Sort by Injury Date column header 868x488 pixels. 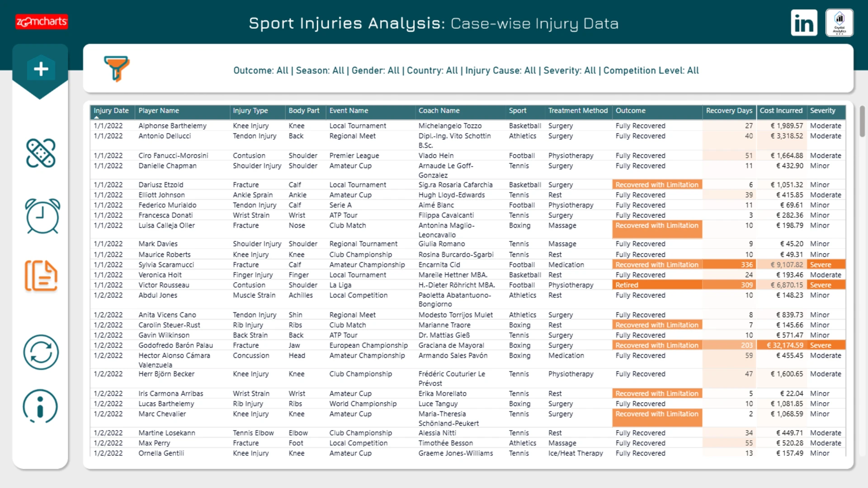[x=111, y=111]
